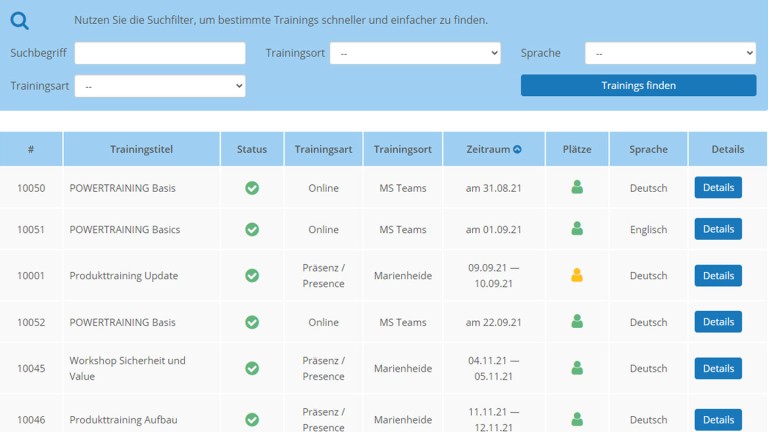
Task: Click the sort arrow icon beside Zeitraum
Action: (517, 150)
